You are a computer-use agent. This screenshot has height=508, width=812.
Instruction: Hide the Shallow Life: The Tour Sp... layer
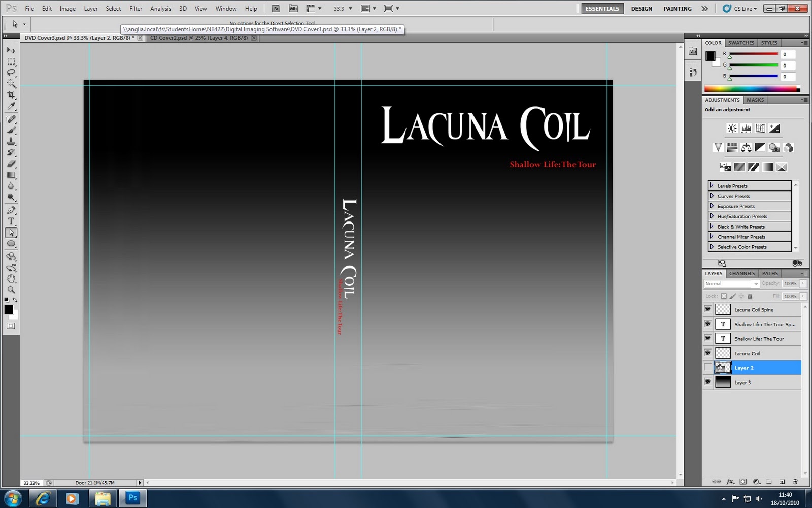pos(708,324)
